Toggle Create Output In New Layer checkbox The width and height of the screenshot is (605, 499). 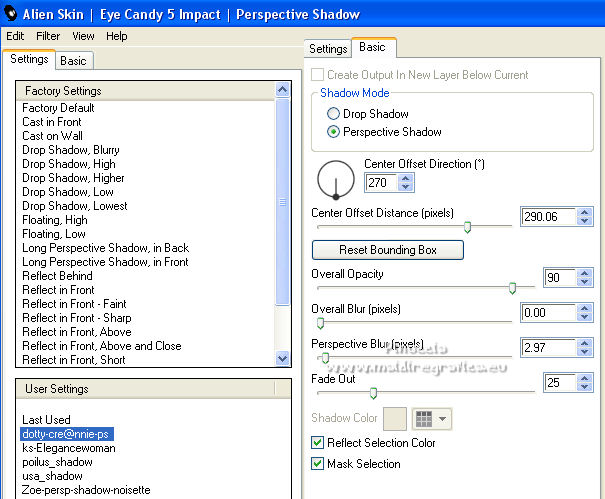point(317,74)
